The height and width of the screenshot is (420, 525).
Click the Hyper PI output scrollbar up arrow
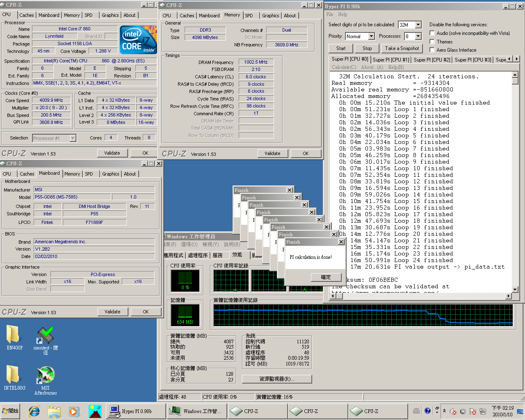pos(515,75)
